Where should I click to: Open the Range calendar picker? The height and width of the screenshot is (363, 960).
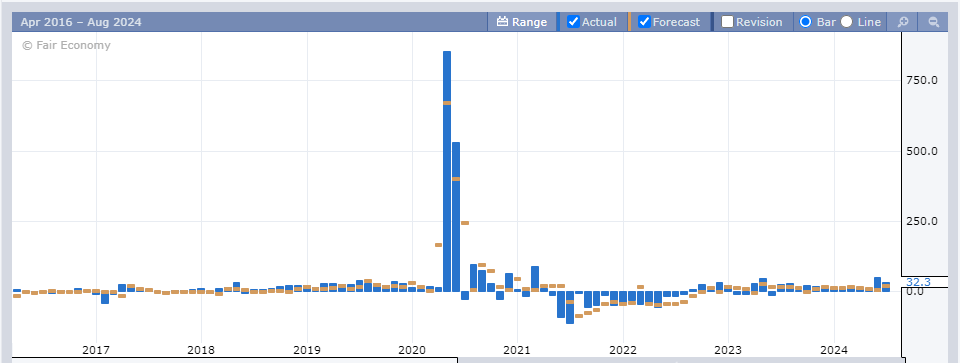tap(522, 22)
